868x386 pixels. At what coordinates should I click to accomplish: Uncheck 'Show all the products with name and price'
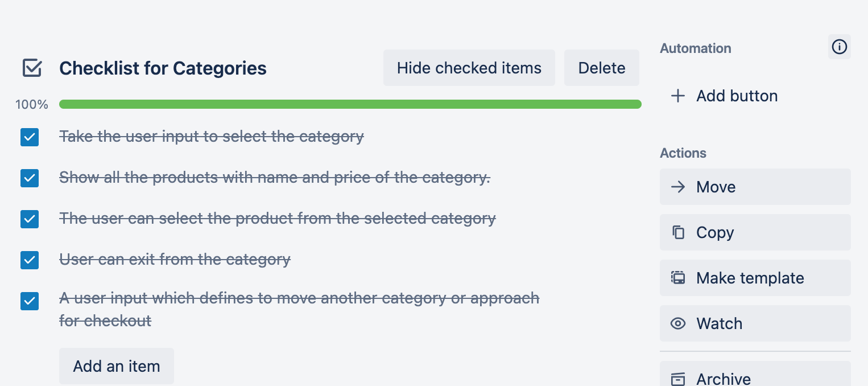[30, 178]
